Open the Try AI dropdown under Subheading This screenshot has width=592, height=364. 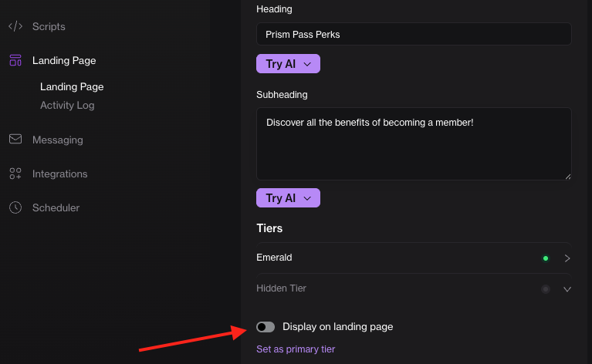coord(288,198)
